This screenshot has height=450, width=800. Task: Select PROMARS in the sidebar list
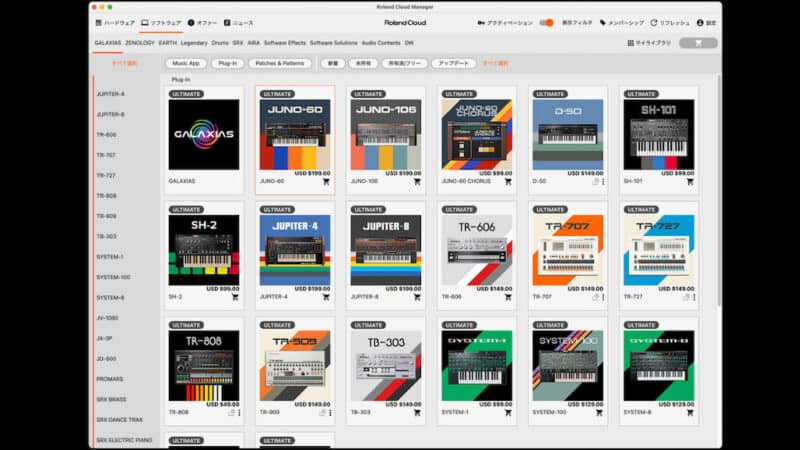click(x=110, y=379)
